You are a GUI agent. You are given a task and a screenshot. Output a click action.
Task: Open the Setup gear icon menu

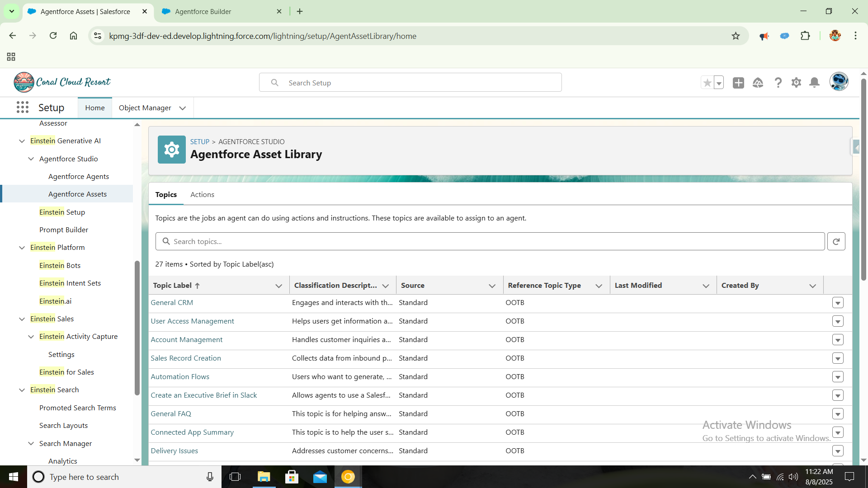pos(796,83)
